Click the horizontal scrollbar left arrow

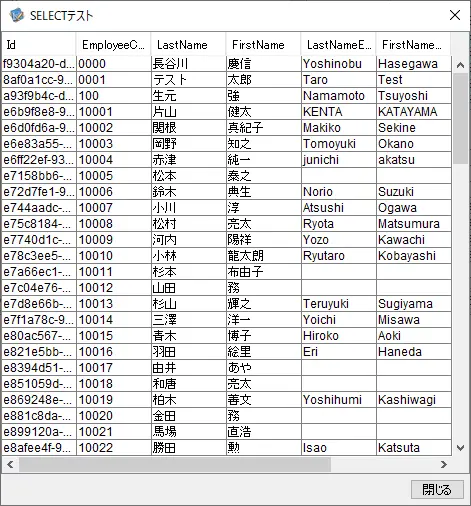pos(10,464)
